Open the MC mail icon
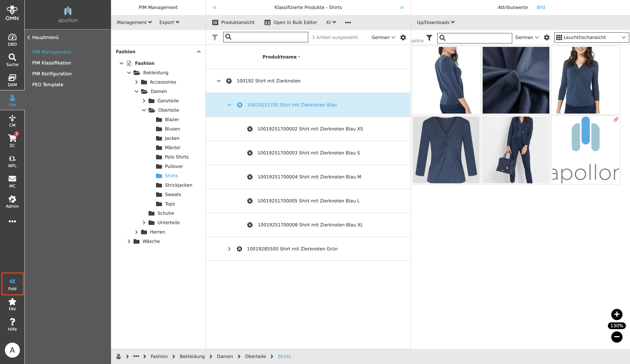This screenshot has width=630, height=364. pos(12,181)
